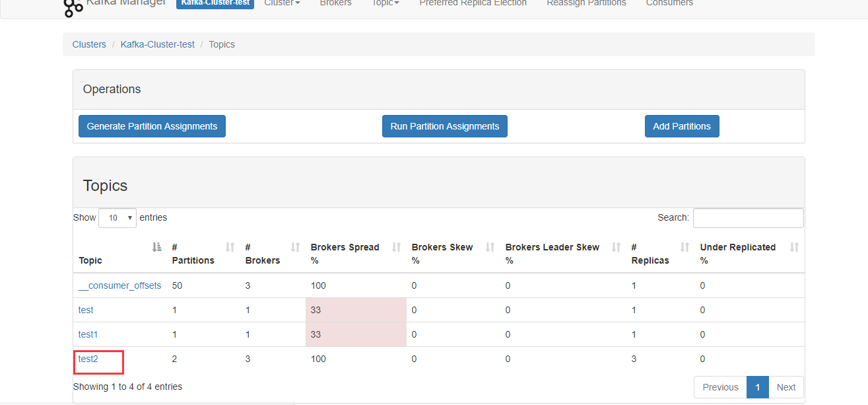Click brokers spread 33 in test1 row
868x405 pixels.
coord(316,334)
